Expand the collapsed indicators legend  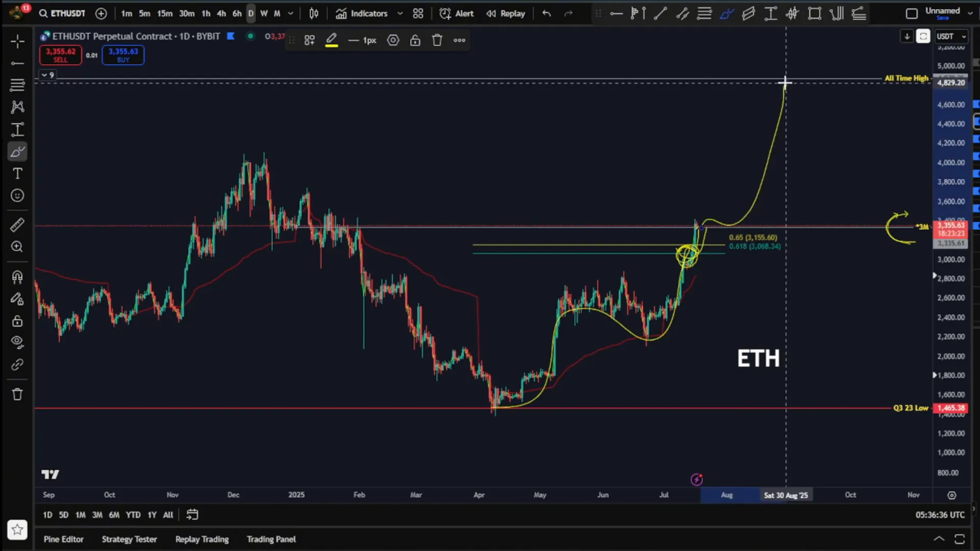click(x=47, y=75)
